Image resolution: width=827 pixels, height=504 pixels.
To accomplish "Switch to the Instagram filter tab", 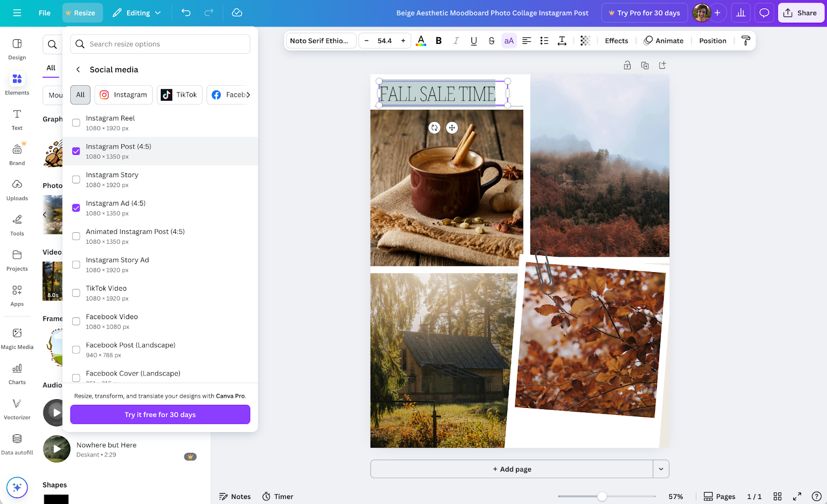I will tap(124, 94).
